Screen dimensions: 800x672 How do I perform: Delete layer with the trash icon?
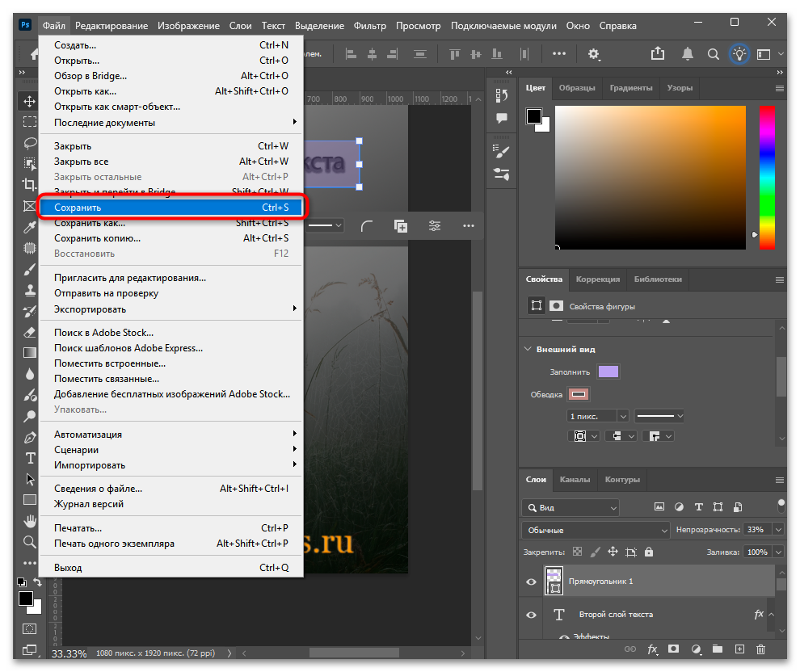pyautogui.click(x=760, y=649)
